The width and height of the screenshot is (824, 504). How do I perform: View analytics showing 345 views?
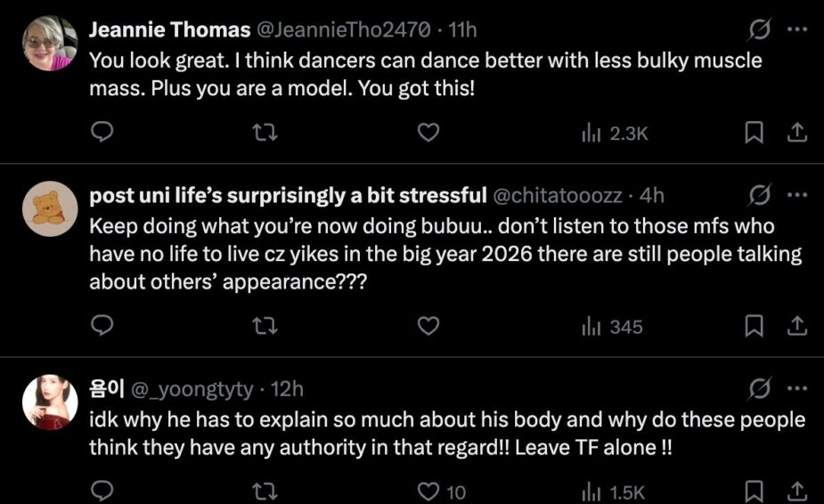pyautogui.click(x=612, y=327)
